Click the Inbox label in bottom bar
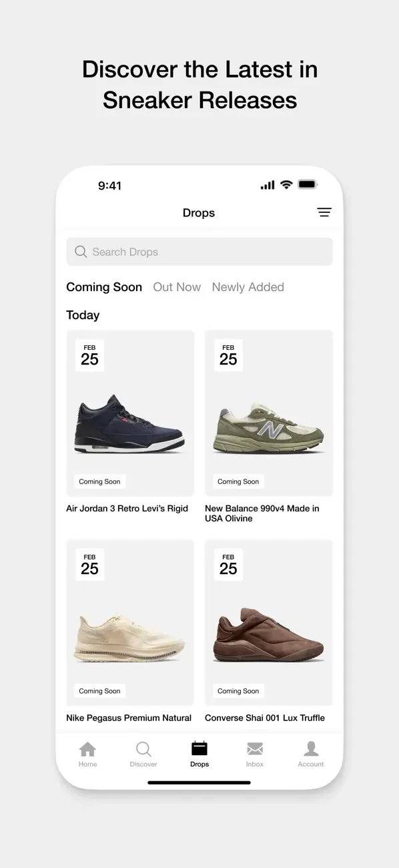 click(x=255, y=765)
